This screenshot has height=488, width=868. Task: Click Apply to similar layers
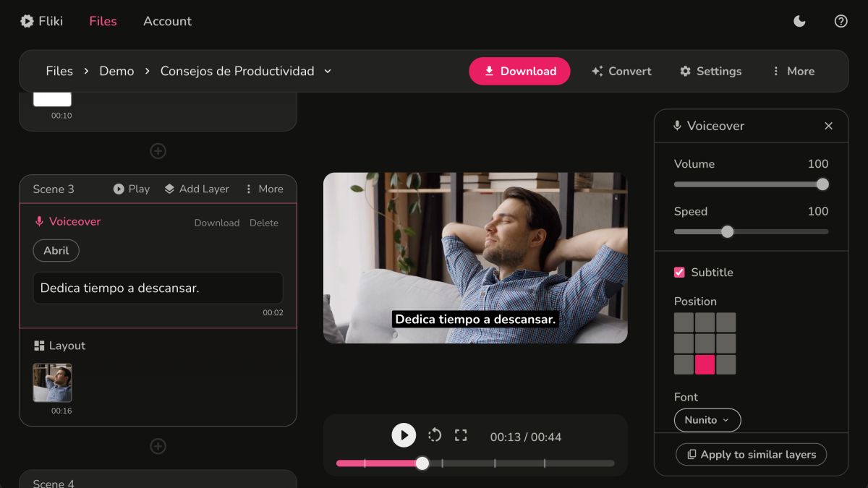pyautogui.click(x=751, y=454)
